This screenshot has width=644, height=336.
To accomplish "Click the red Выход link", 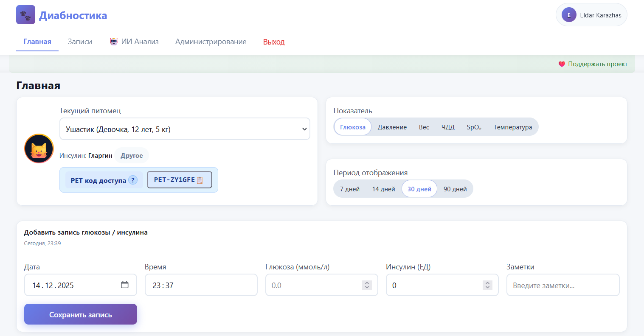I will [x=274, y=42].
